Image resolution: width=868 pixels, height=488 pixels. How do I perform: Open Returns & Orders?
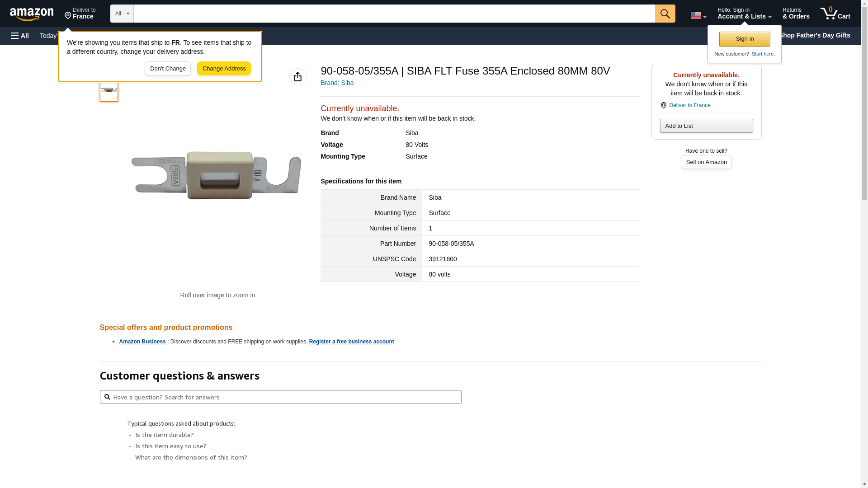tap(796, 14)
